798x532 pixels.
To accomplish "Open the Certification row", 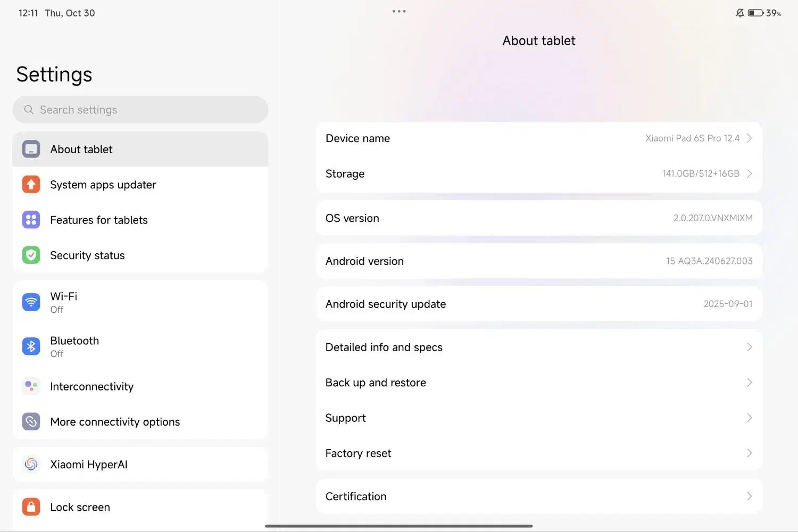I will (x=538, y=496).
